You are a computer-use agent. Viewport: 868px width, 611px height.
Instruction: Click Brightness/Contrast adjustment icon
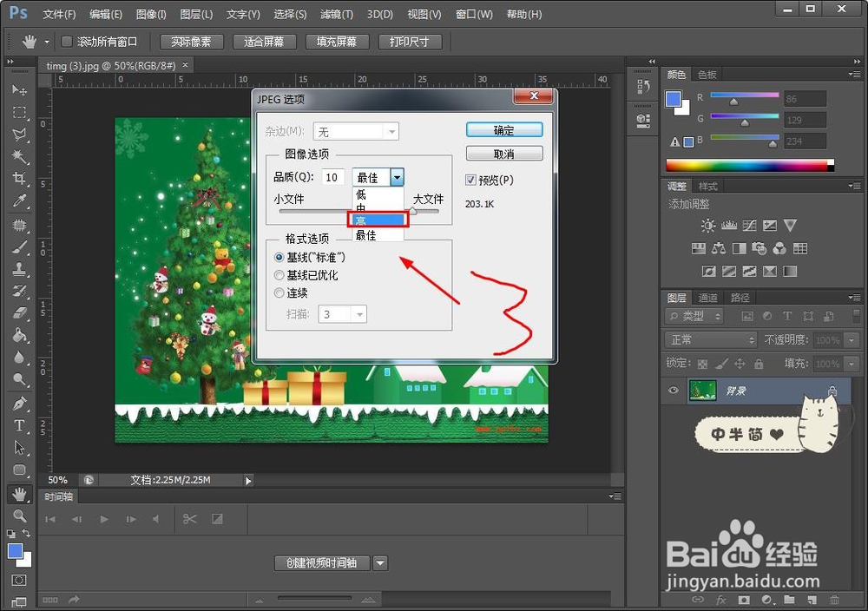[708, 226]
